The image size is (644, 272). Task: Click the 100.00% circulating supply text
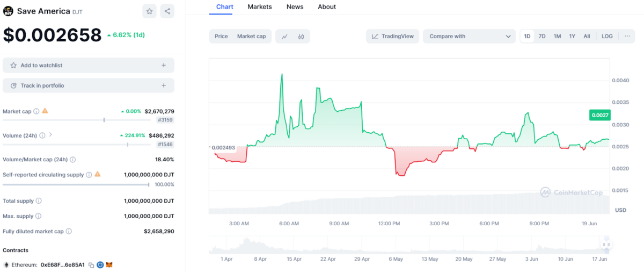(x=164, y=184)
